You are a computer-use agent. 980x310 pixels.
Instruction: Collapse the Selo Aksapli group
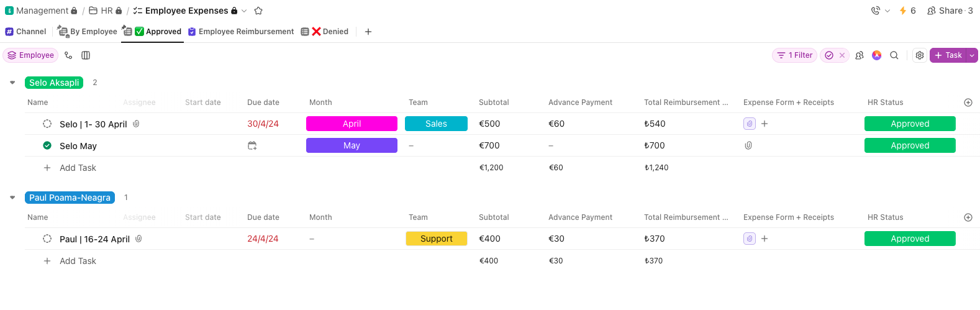pos(12,83)
